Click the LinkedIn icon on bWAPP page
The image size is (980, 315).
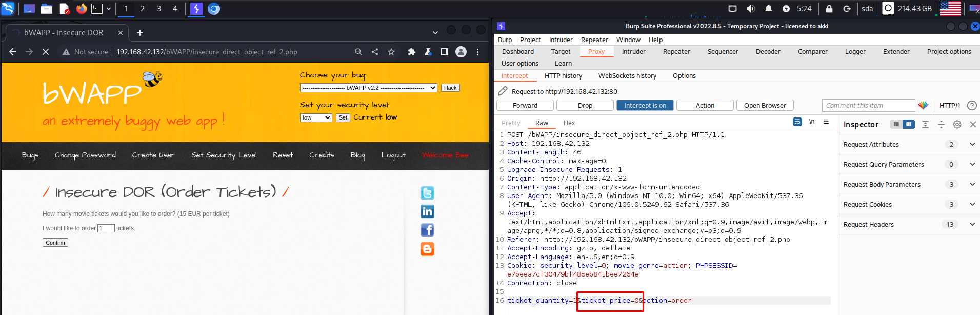[427, 211]
